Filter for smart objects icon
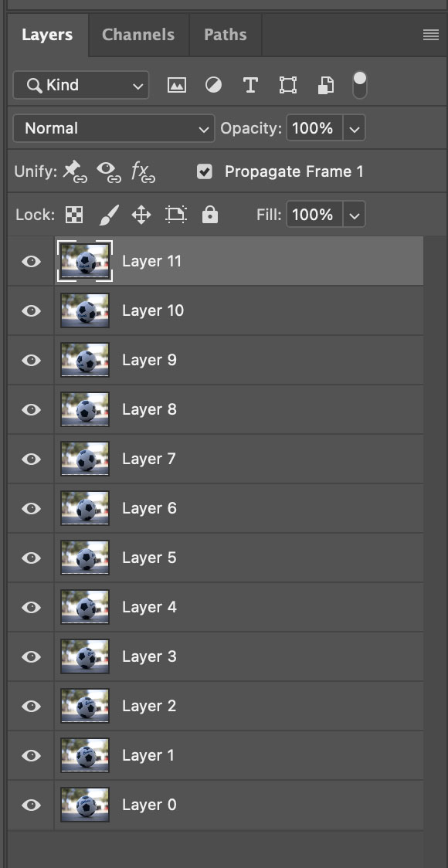This screenshot has height=868, width=448. tap(326, 85)
